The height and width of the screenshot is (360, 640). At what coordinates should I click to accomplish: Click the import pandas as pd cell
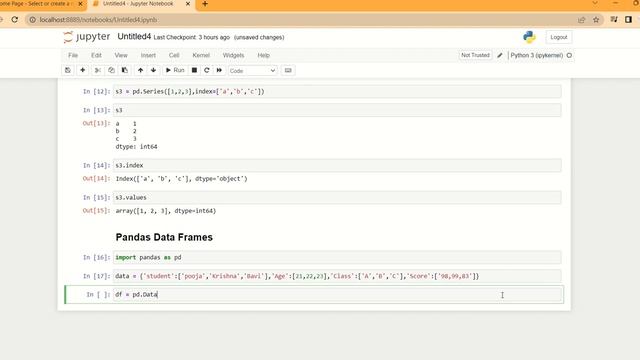click(x=337, y=258)
